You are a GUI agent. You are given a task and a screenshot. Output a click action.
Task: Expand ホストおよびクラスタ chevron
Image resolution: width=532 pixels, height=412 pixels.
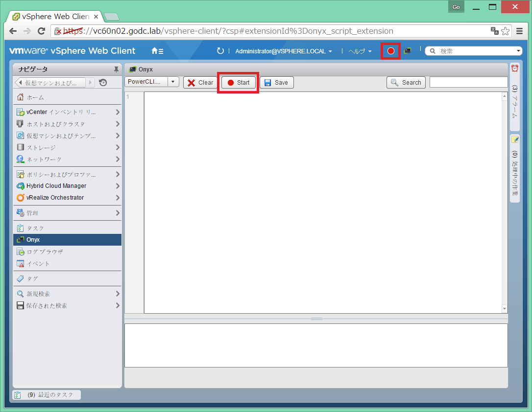[x=118, y=124]
